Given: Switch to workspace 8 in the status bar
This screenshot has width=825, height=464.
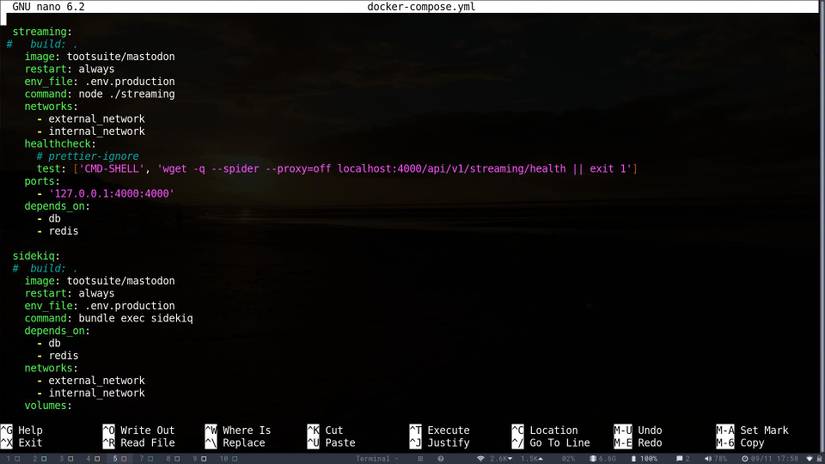Looking at the screenshot, I should 173,459.
